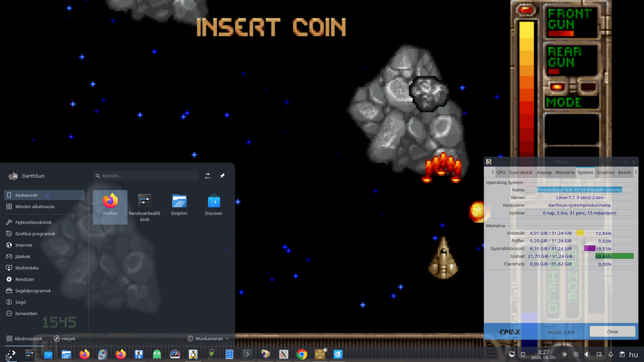Open the Gyorsítótár tab in CPU-X
Image resolution: width=644 pixels, height=362 pixels.
(x=521, y=172)
